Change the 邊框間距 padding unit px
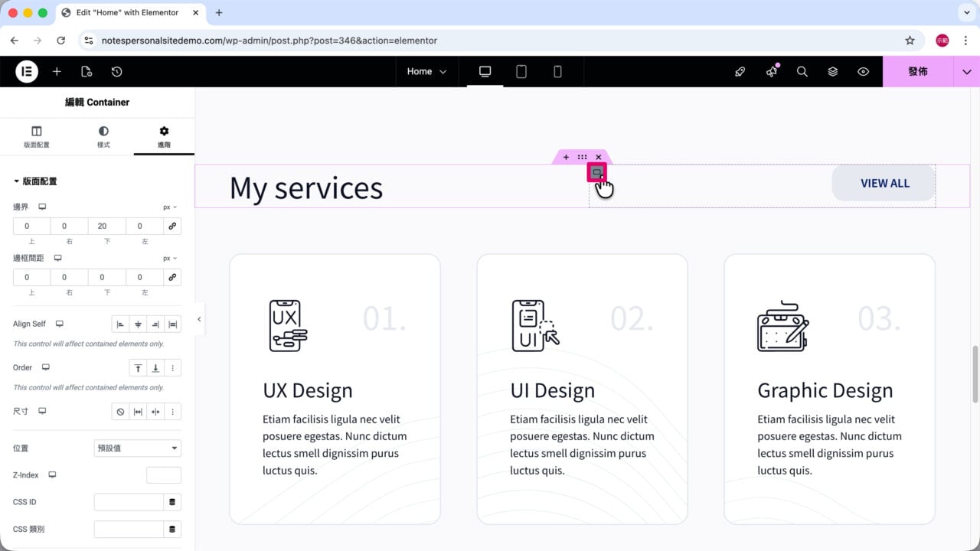 pyautogui.click(x=170, y=258)
